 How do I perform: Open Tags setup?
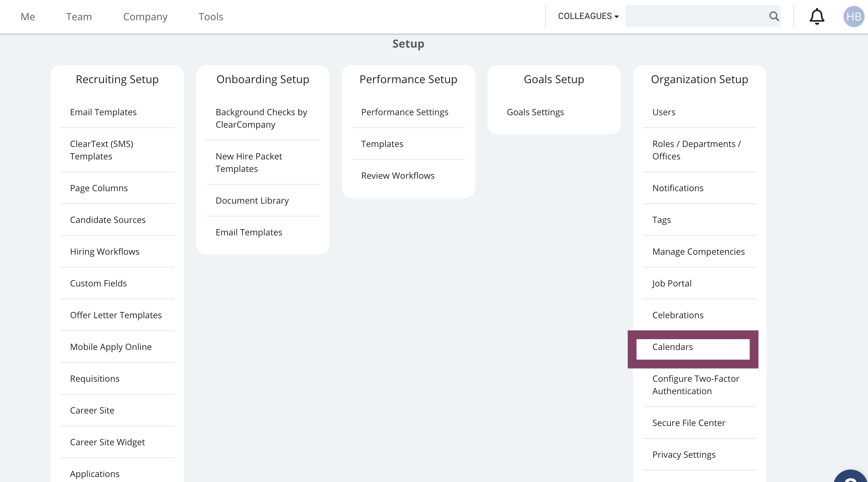661,220
